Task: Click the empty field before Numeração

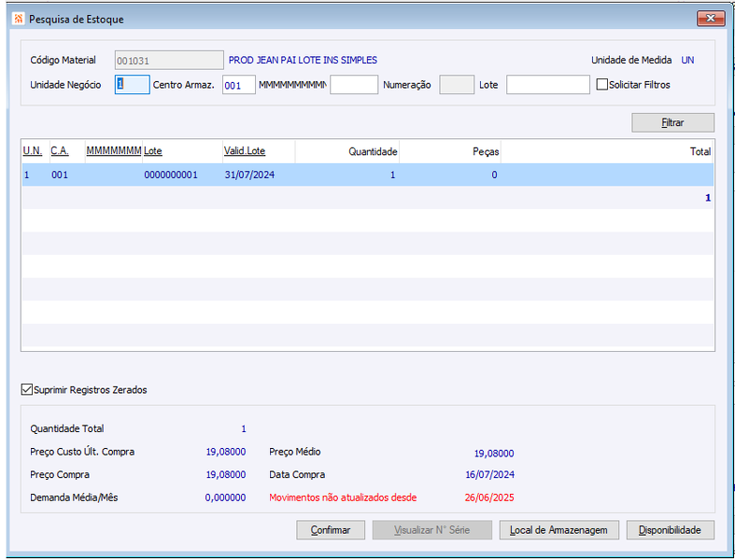Action: [x=354, y=85]
